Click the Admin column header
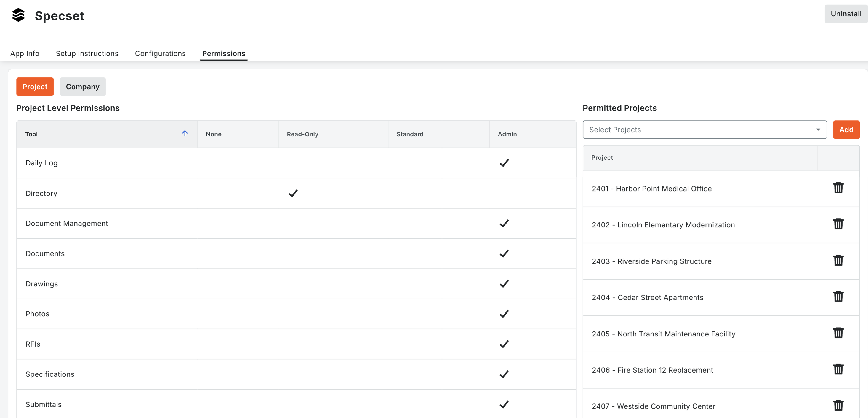 tap(532, 134)
